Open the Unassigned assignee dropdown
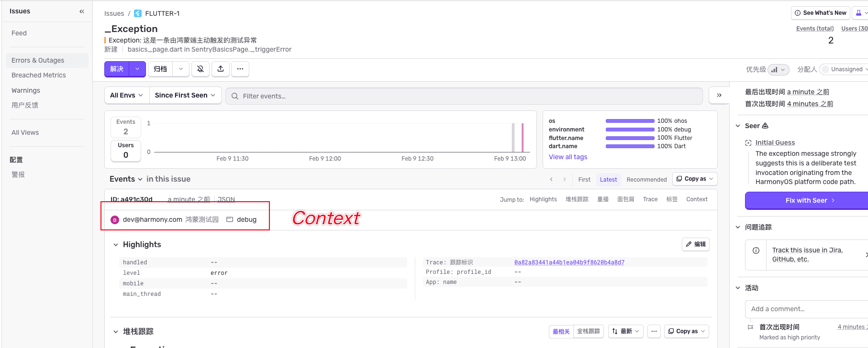This screenshot has height=348, width=868. (845, 69)
